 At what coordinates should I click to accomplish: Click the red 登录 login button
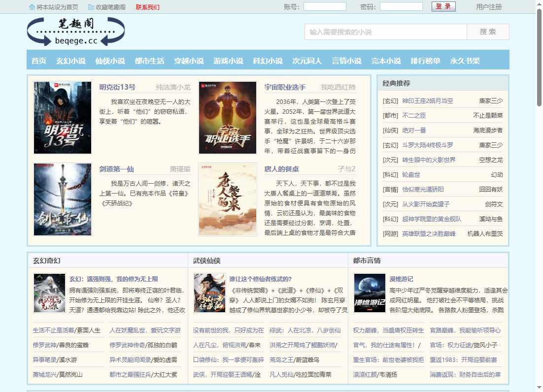[x=443, y=7]
